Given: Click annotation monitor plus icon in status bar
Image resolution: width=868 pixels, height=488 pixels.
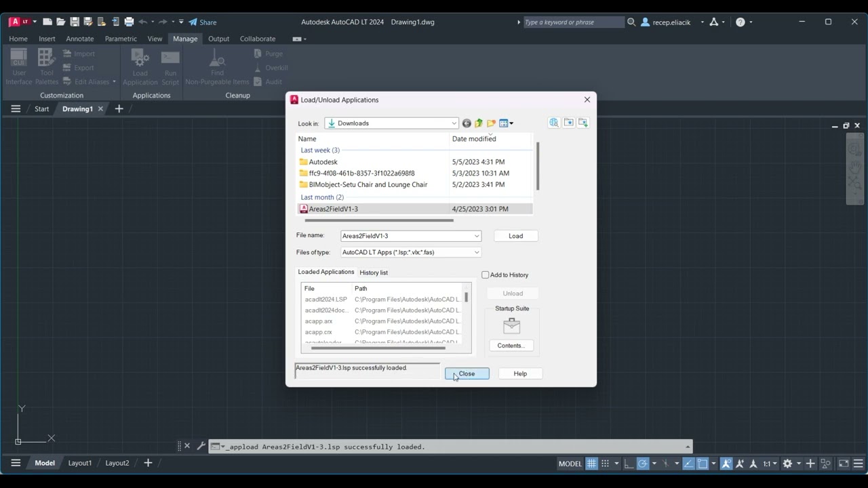Looking at the screenshot, I should click(810, 464).
